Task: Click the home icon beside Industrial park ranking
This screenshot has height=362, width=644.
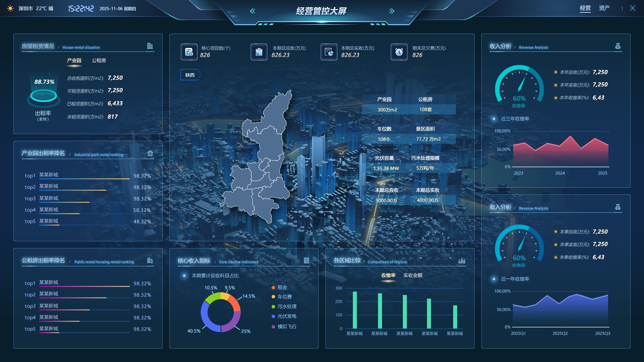Action: (x=150, y=154)
